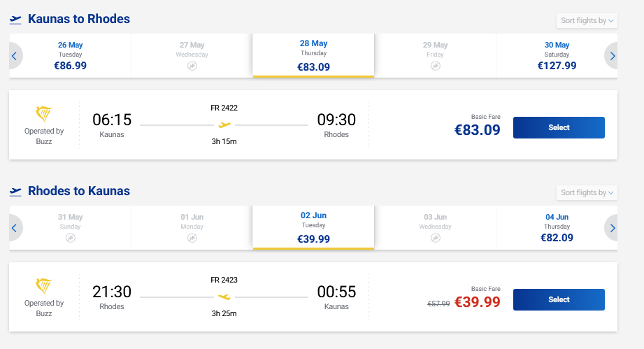Click the plane icon beside Kaunas to Rhodes
Screen dimensions: 644x349
(15, 20)
